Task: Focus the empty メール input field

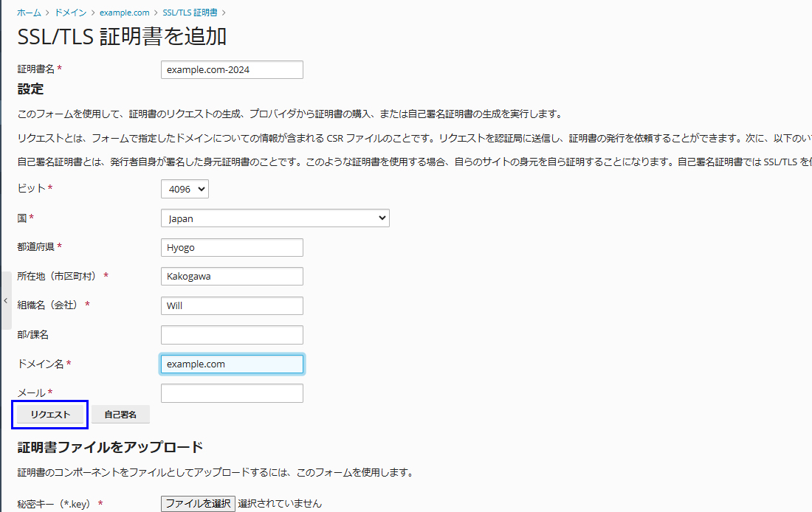Action: 232,393
